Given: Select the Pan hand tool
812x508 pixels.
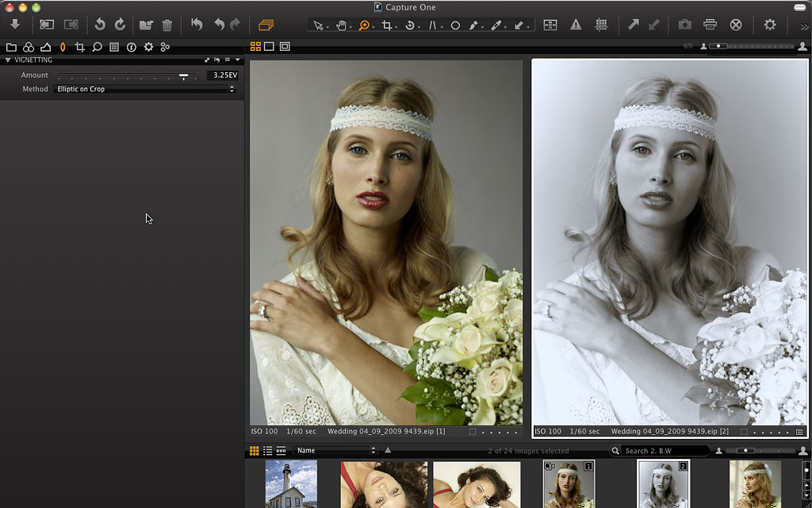Looking at the screenshot, I should point(341,25).
